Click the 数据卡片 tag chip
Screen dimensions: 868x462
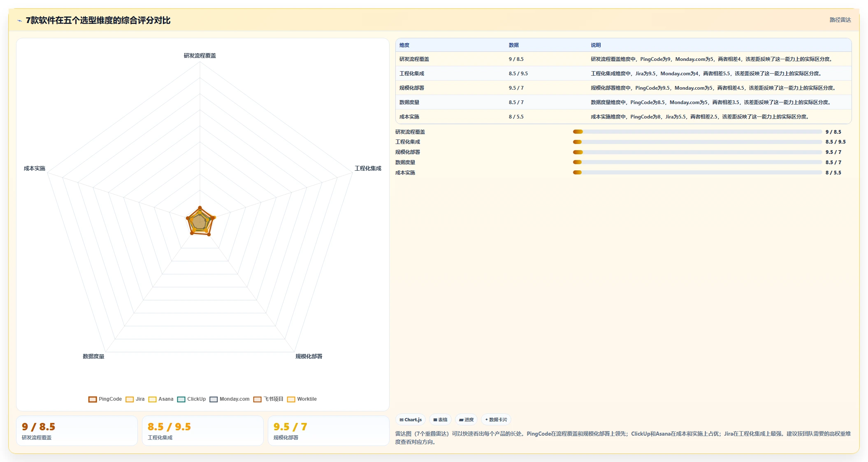click(x=496, y=420)
